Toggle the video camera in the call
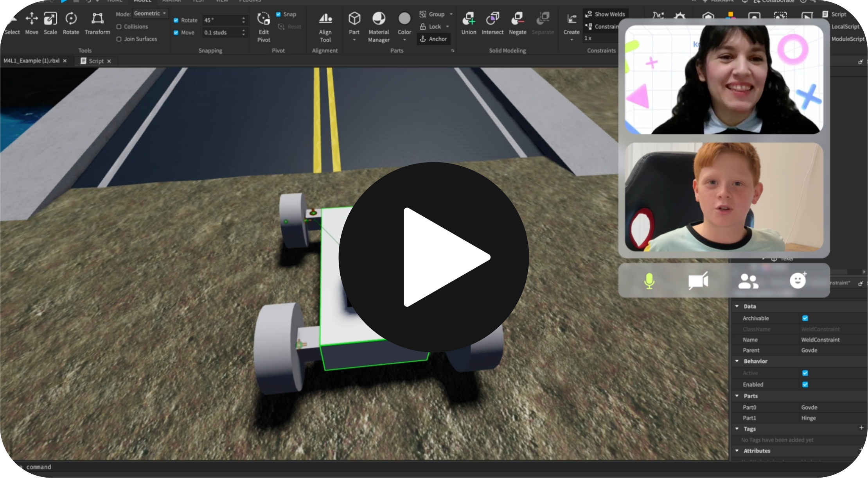868x478 pixels. tap(698, 281)
